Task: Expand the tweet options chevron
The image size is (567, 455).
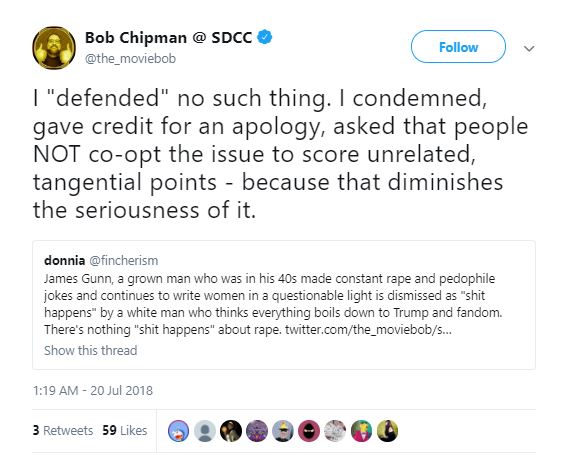Action: point(529,48)
